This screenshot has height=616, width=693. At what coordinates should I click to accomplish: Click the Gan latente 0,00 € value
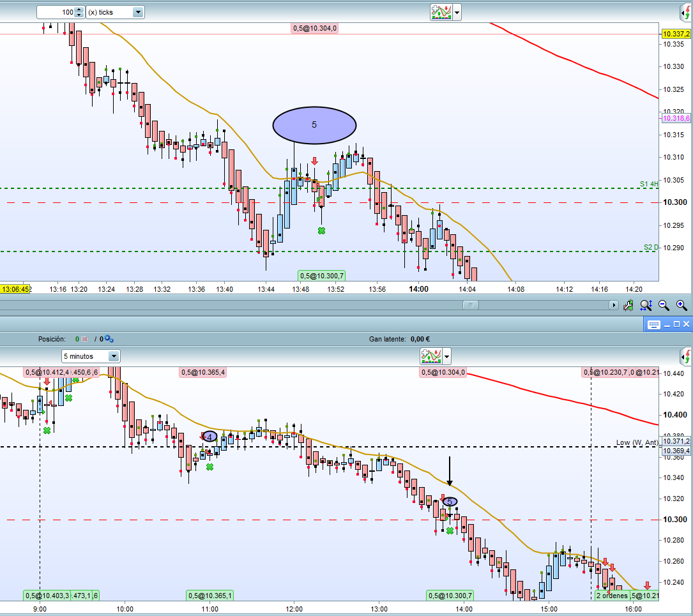420,339
